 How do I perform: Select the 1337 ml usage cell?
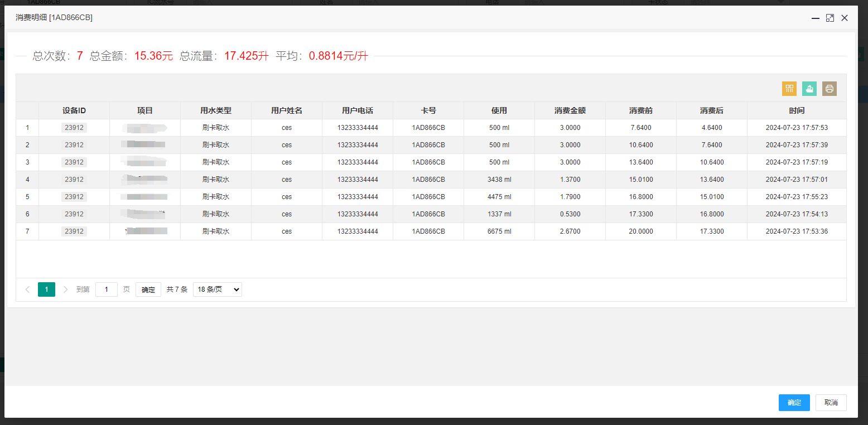pyautogui.click(x=499, y=214)
